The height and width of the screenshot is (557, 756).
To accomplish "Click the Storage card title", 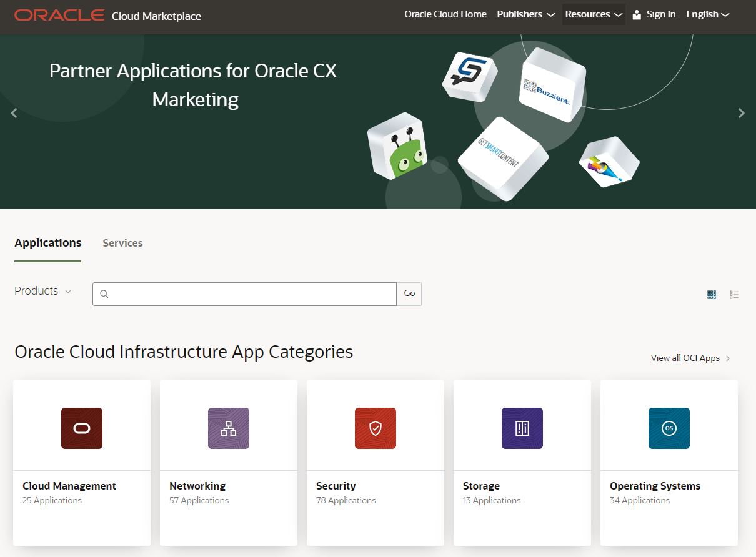I will (x=481, y=486).
